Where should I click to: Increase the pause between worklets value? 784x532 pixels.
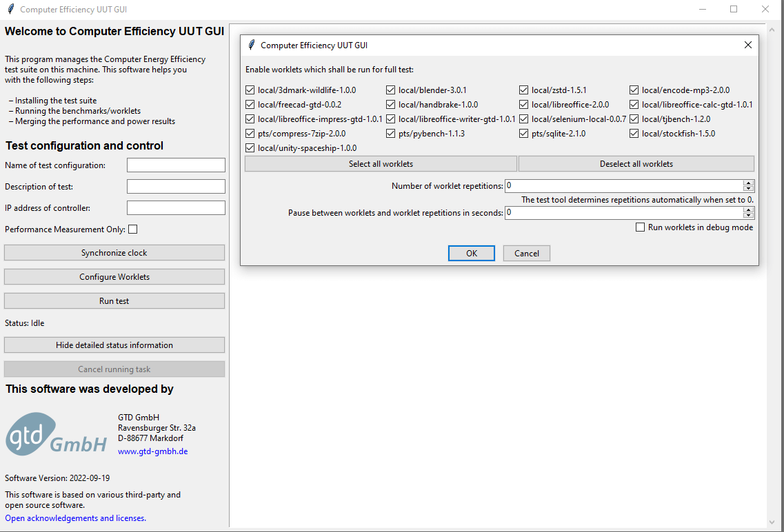[749, 209]
